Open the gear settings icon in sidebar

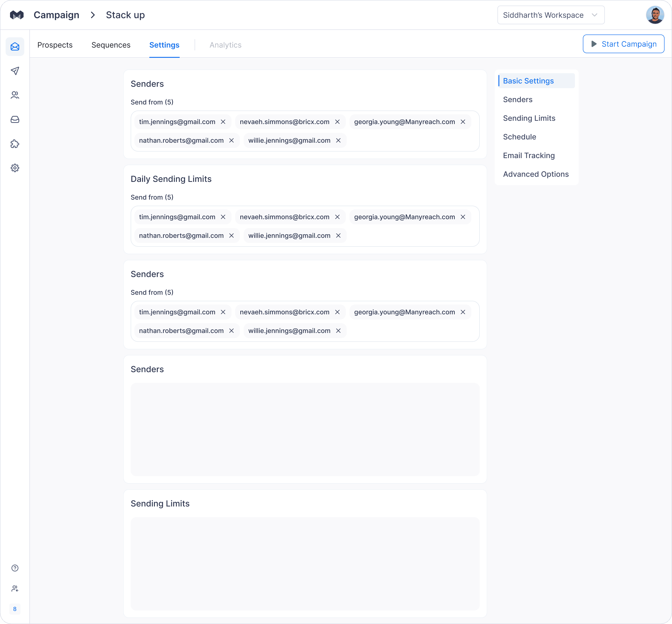coord(15,168)
